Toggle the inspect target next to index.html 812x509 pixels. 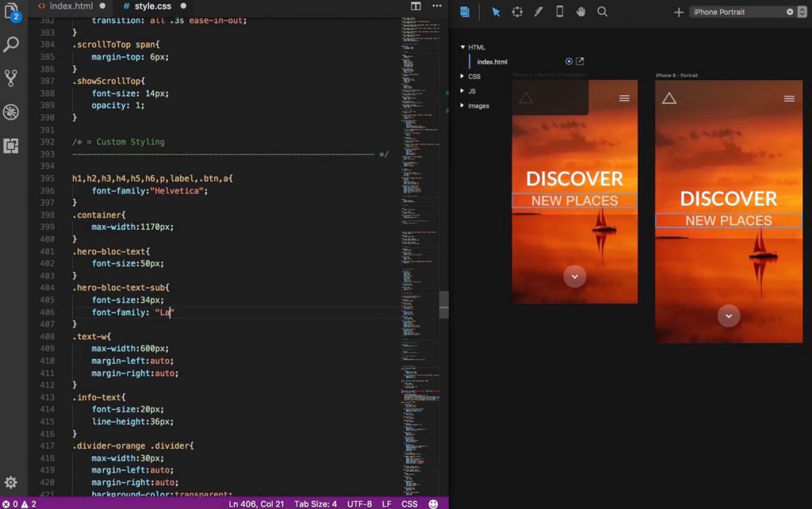569,61
